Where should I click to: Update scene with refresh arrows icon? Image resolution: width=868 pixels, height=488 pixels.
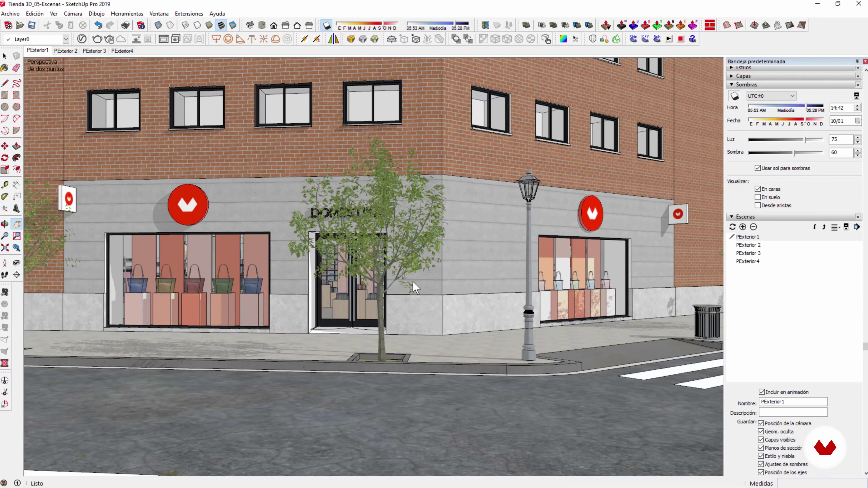pos(732,227)
